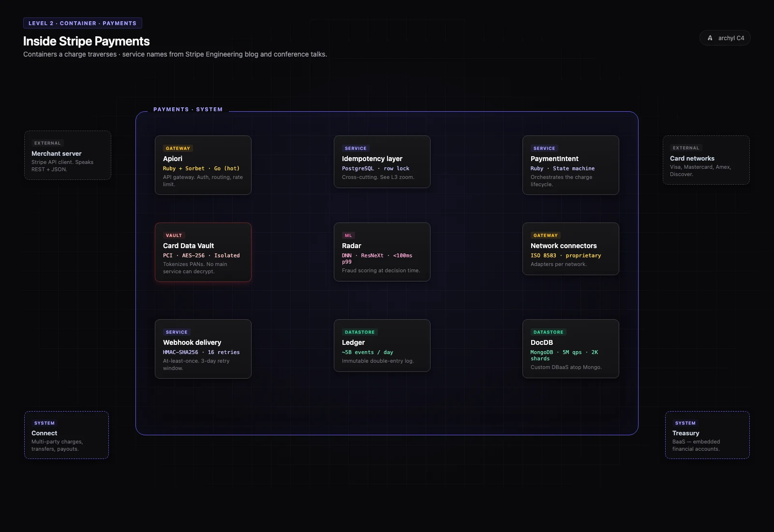774x532 pixels.
Task: Click the SERVICE tag on Webhook delivery
Action: click(177, 332)
